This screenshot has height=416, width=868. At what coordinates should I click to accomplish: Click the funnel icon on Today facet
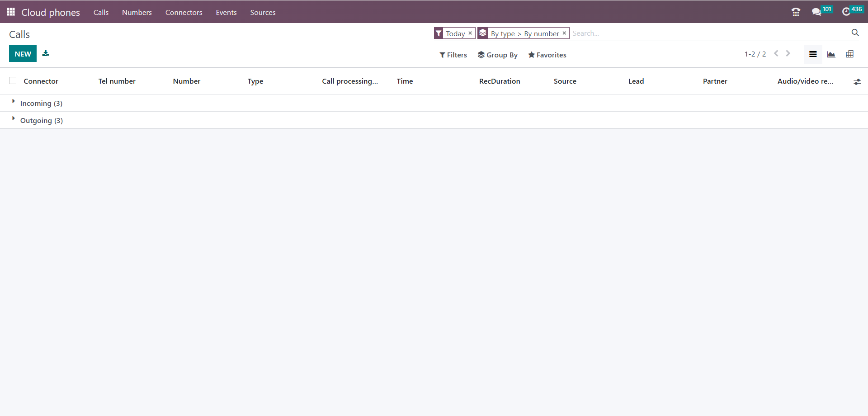tap(439, 33)
